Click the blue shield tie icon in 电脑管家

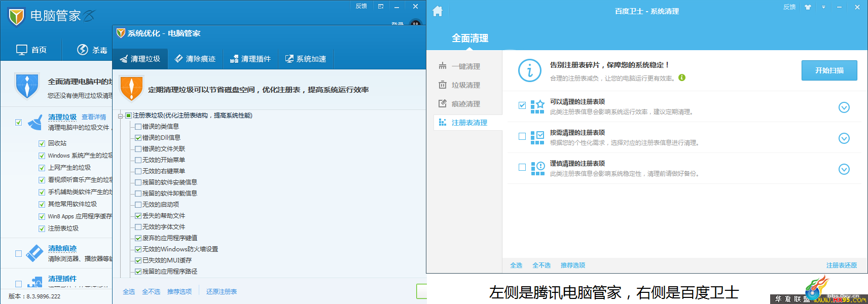[x=27, y=86]
